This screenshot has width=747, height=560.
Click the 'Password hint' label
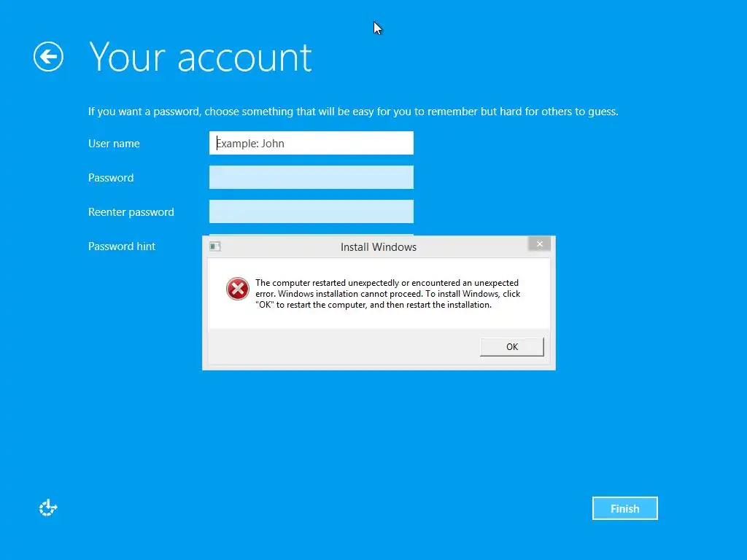pos(122,246)
